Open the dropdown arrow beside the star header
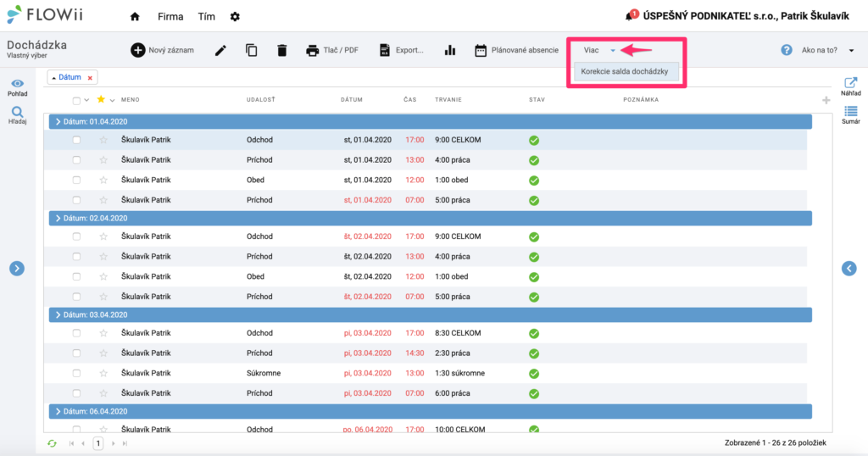The height and width of the screenshot is (456, 868). [x=113, y=100]
